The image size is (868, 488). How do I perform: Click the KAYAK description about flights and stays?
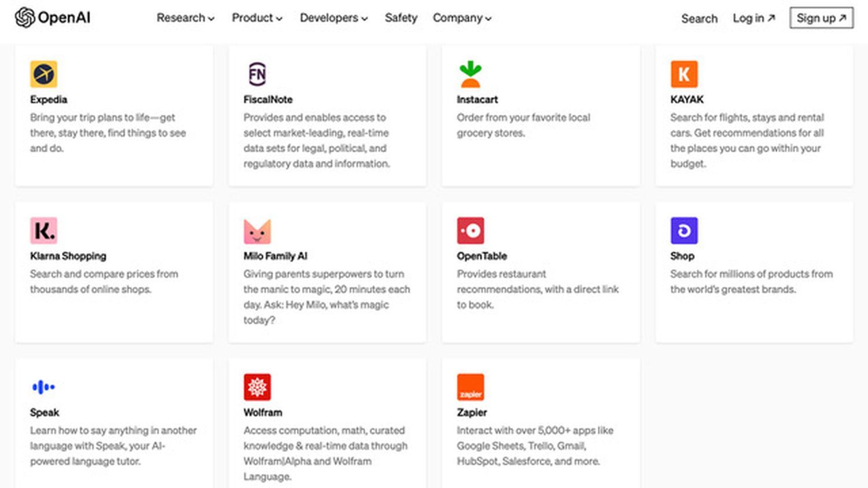tap(747, 141)
